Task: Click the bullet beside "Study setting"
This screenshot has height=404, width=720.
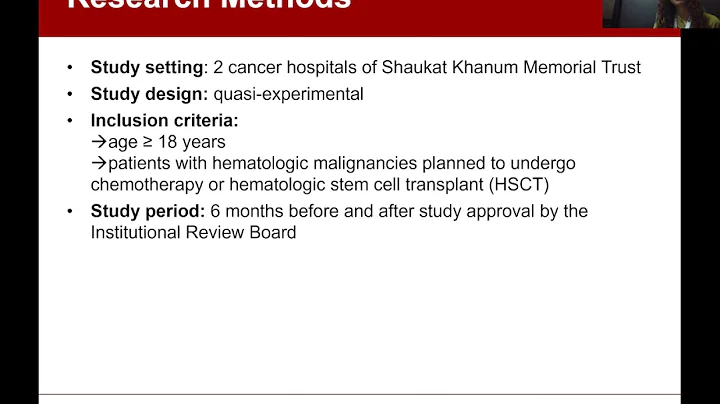Action: coord(69,68)
